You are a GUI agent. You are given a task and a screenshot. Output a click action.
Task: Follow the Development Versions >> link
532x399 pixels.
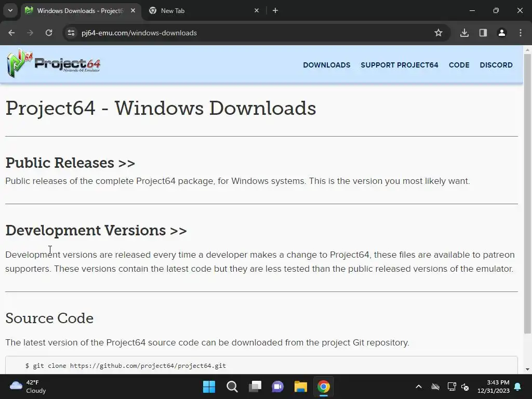96,230
